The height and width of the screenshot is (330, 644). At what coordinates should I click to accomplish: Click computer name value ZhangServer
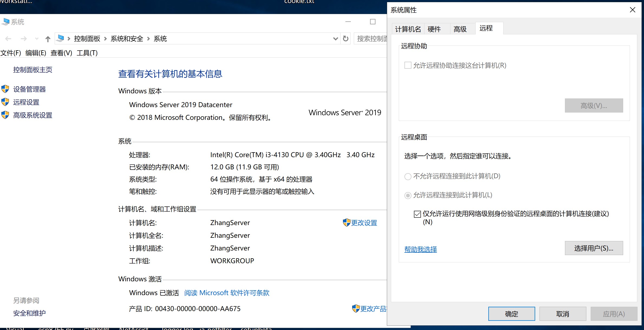pyautogui.click(x=230, y=223)
